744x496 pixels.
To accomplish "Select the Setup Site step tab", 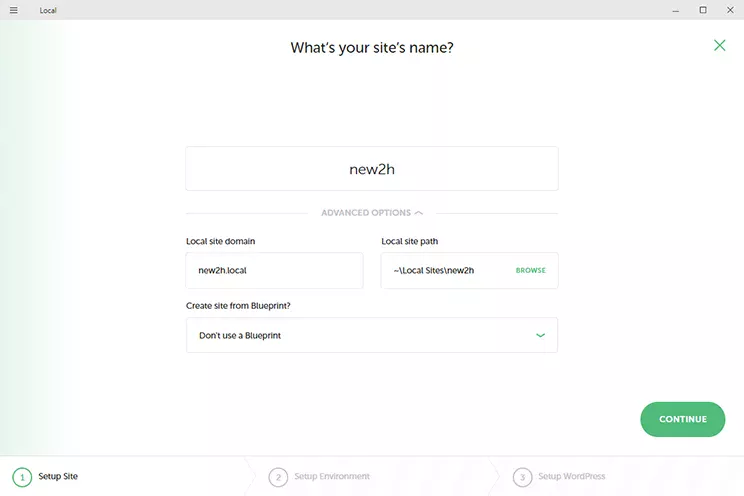I will [58, 477].
